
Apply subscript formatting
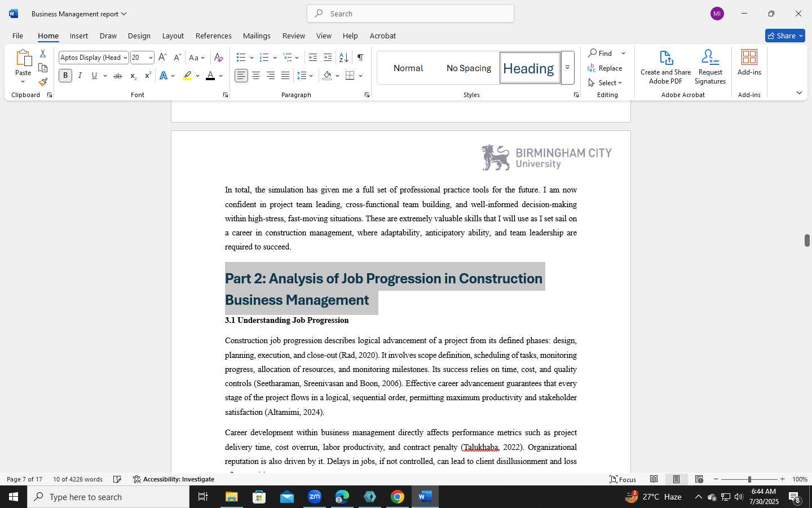[133, 76]
